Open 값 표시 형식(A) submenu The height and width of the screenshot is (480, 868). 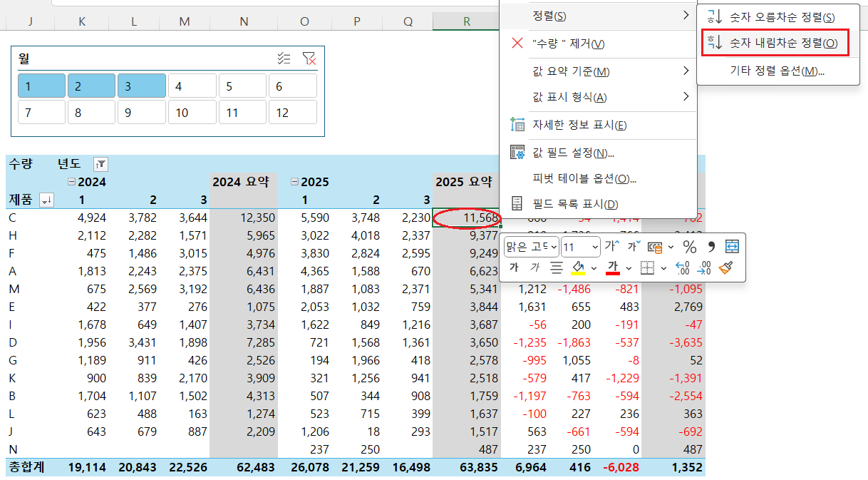[598, 97]
